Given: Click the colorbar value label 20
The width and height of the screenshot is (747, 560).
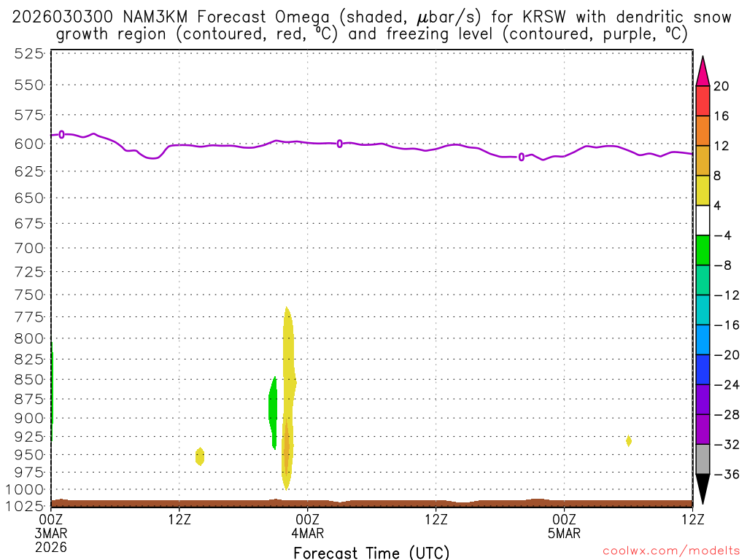Looking at the screenshot, I should click(x=721, y=86).
